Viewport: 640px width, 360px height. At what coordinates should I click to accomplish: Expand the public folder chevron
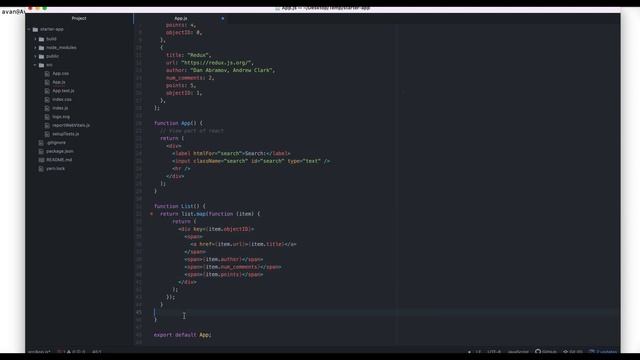pos(35,56)
